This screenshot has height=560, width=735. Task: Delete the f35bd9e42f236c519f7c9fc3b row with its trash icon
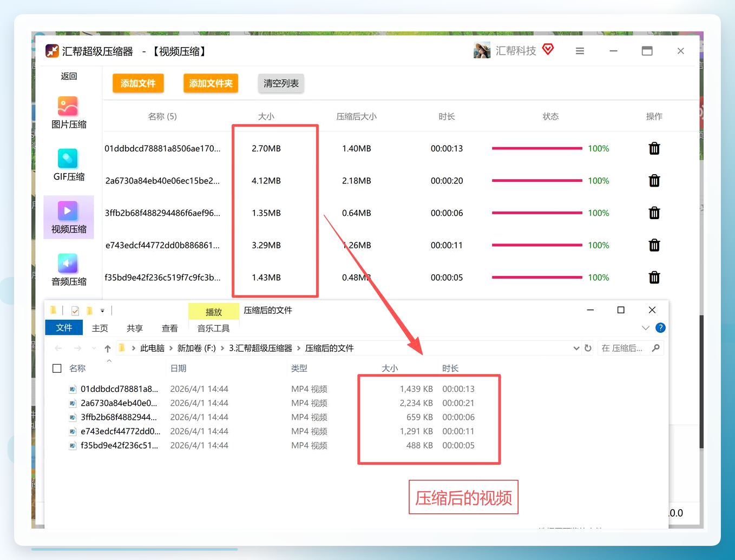(654, 278)
